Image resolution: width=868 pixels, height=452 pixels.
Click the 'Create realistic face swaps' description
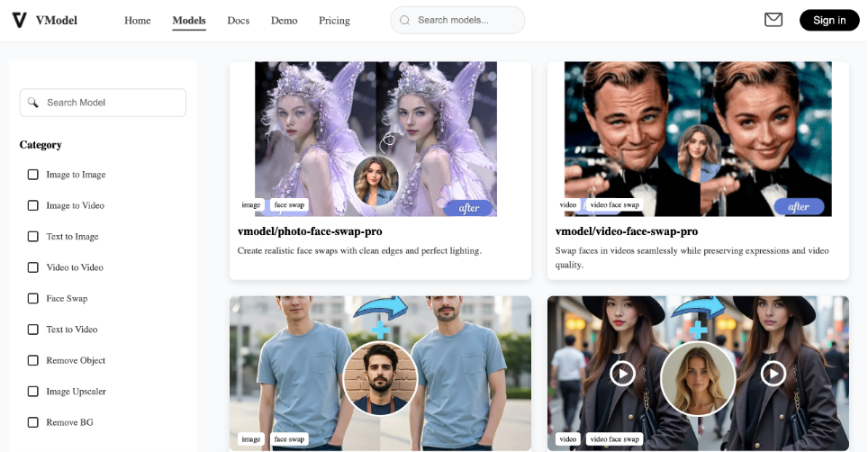[359, 250]
